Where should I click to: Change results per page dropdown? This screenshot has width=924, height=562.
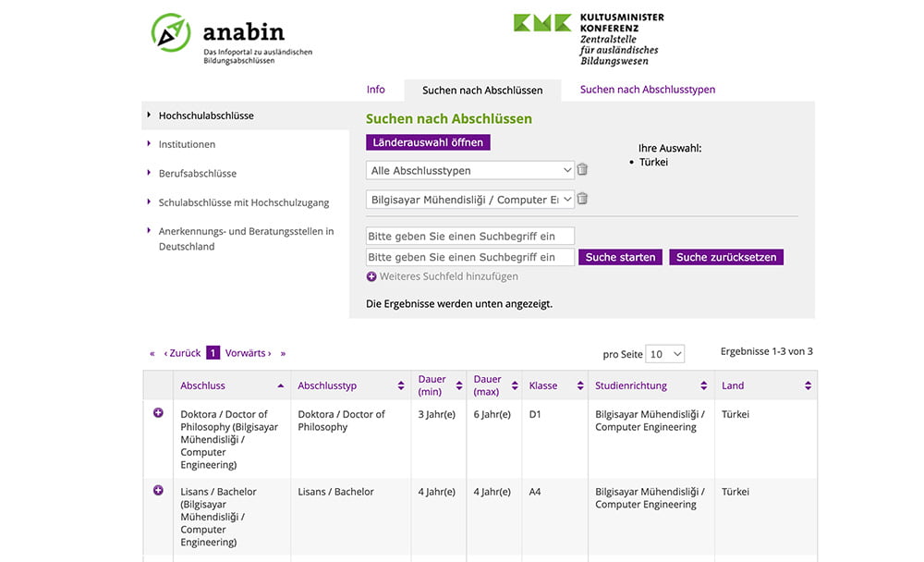665,354
